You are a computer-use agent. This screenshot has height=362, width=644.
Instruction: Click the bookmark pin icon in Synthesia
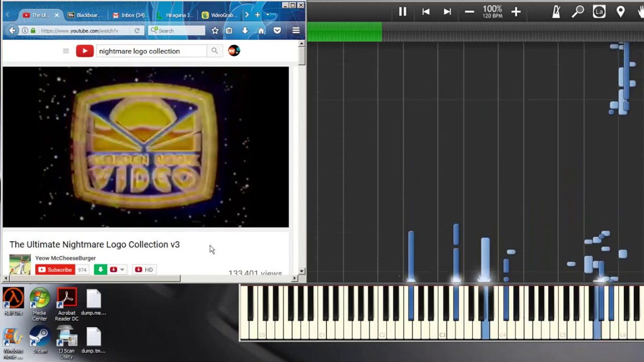(x=620, y=12)
